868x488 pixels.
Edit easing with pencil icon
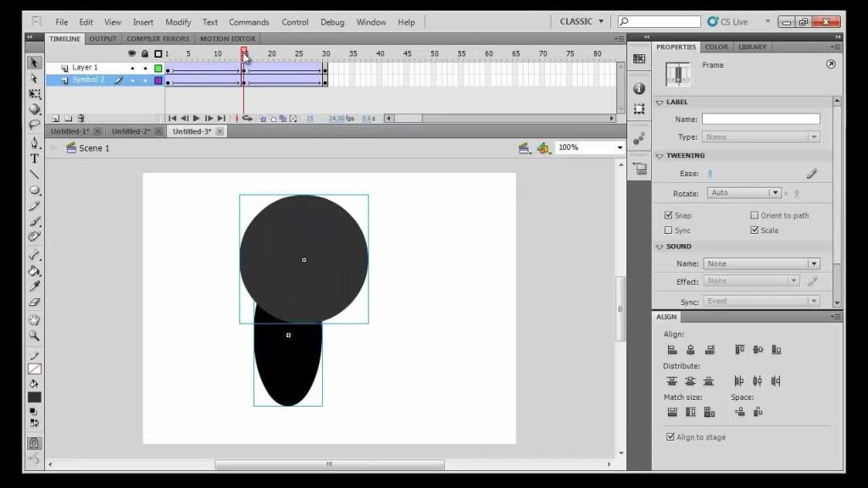811,174
